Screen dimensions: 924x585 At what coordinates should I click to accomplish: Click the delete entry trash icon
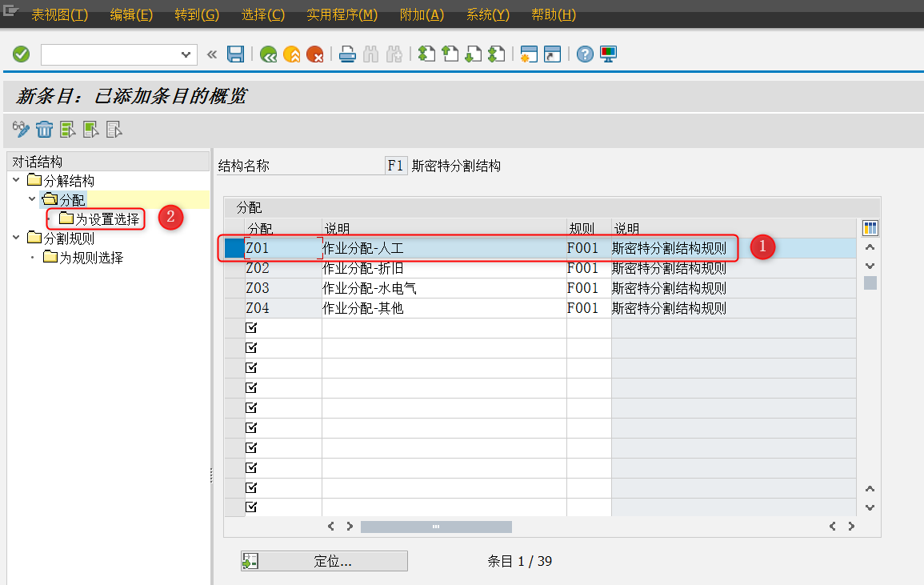pos(44,129)
